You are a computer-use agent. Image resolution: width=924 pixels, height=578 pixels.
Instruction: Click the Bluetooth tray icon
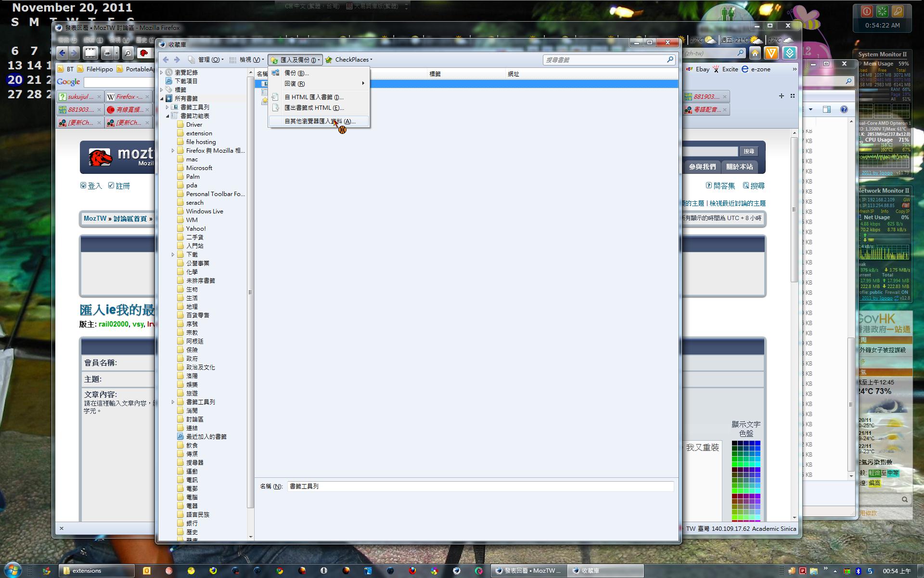coord(858,571)
